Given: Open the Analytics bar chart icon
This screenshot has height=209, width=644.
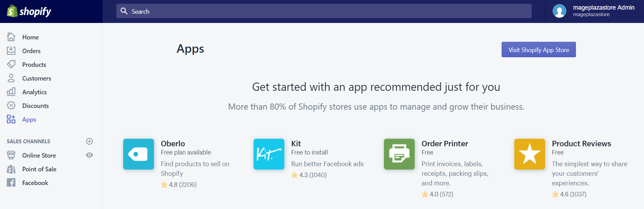Looking at the screenshot, I should tap(11, 91).
